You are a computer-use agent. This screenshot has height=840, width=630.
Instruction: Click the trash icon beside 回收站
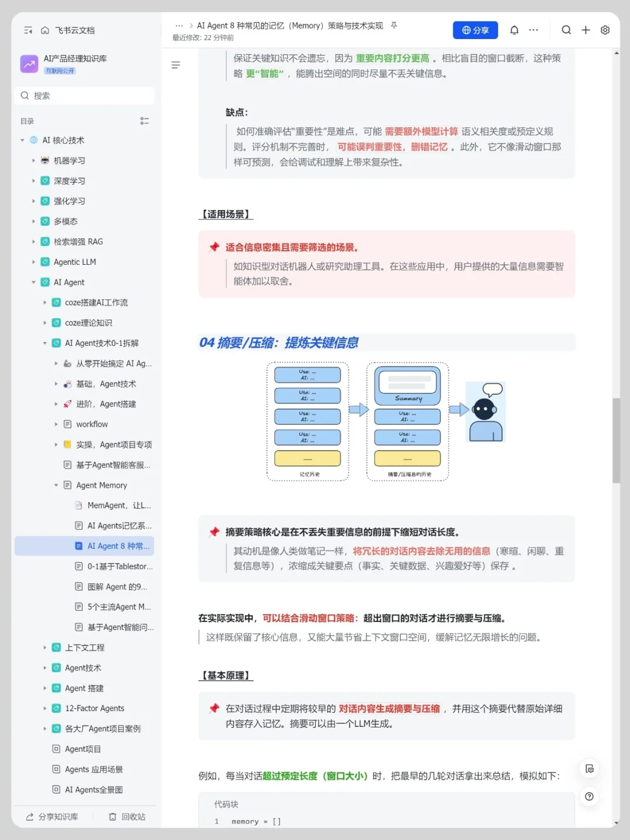[x=113, y=817]
